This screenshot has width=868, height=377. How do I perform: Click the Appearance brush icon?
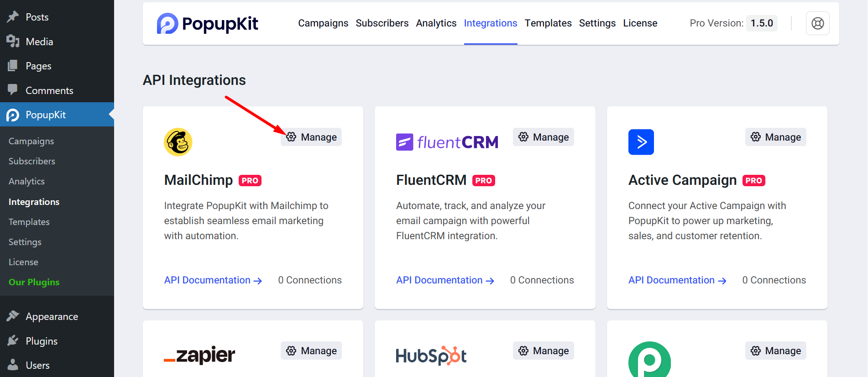click(x=13, y=316)
